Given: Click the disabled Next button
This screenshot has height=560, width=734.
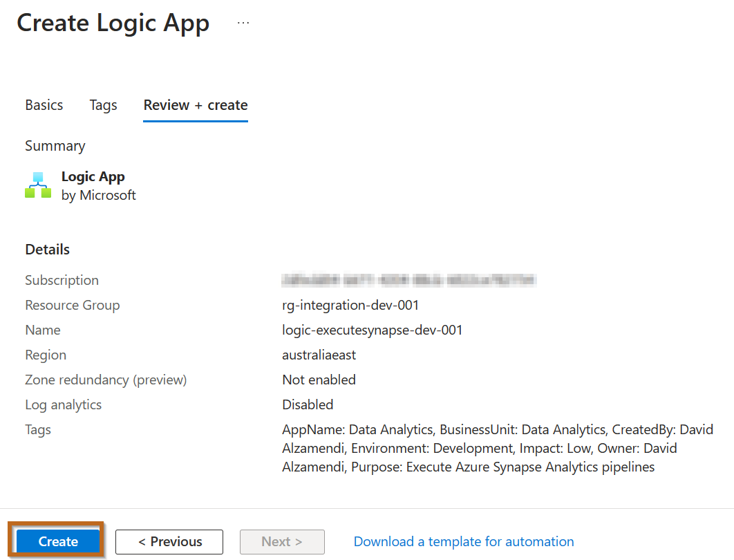Looking at the screenshot, I should tap(282, 542).
